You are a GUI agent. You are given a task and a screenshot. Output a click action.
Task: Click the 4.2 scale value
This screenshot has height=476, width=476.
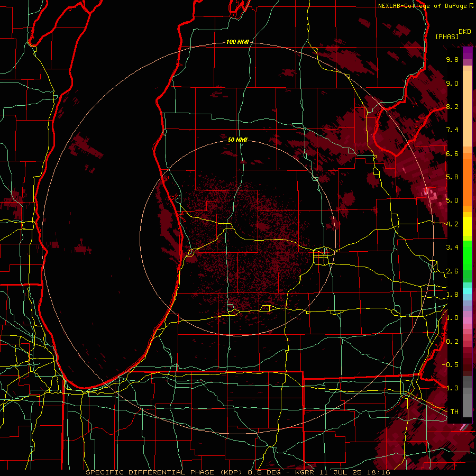coord(452,224)
